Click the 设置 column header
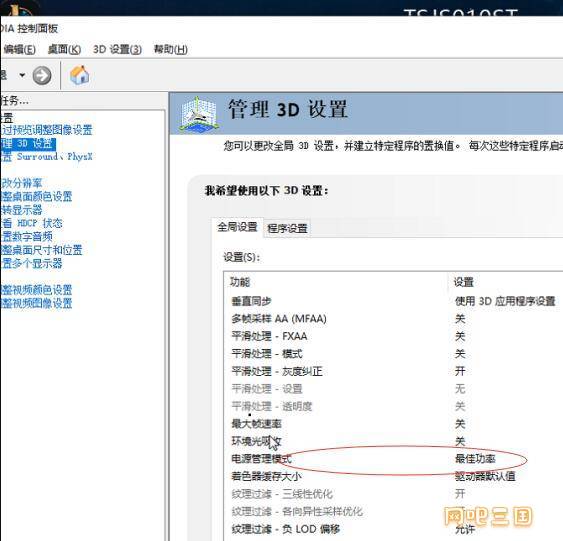This screenshot has width=563, height=541. (x=464, y=282)
